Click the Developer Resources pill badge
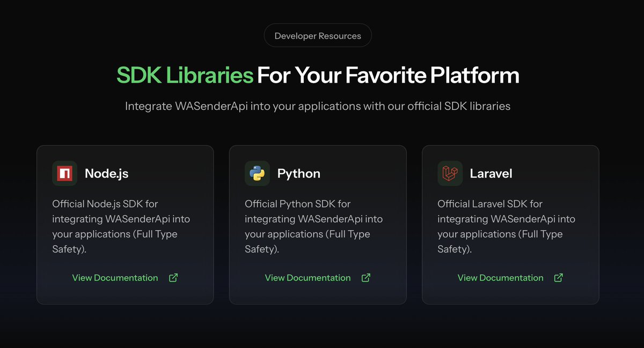 (x=318, y=36)
